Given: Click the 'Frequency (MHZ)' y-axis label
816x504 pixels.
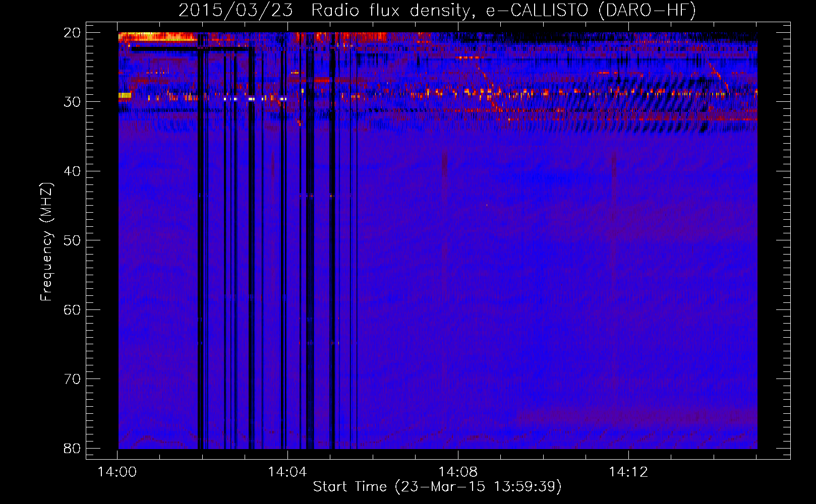Looking at the screenshot, I should pyautogui.click(x=46, y=242).
